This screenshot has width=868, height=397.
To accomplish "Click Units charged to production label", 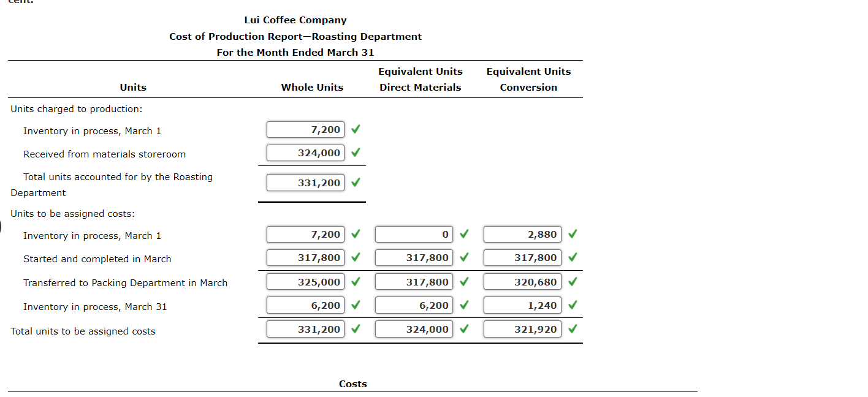I will (x=77, y=108).
